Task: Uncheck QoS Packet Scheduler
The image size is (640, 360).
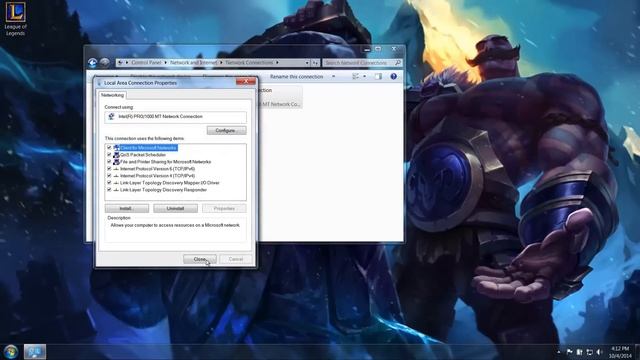Action: coord(109,155)
